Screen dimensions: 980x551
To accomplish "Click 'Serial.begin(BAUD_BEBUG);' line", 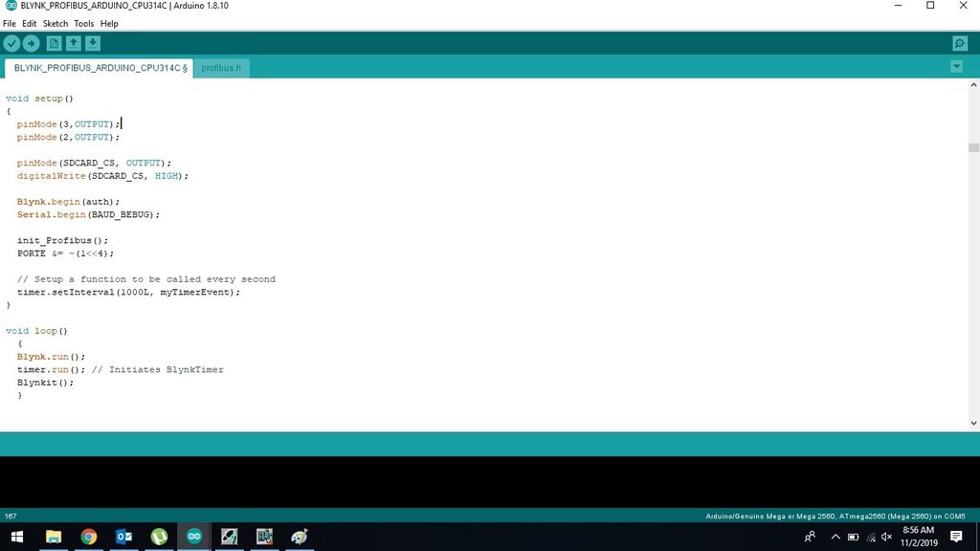I will pos(88,214).
